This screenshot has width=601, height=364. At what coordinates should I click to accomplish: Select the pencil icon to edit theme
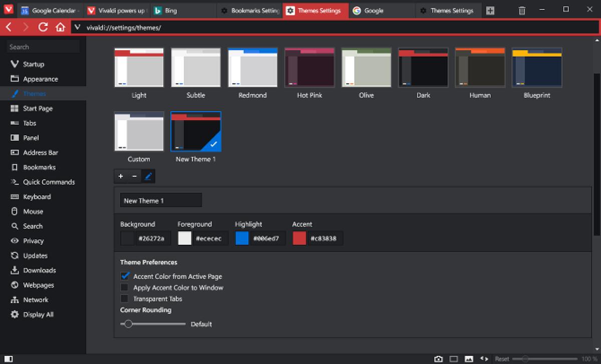(x=148, y=176)
